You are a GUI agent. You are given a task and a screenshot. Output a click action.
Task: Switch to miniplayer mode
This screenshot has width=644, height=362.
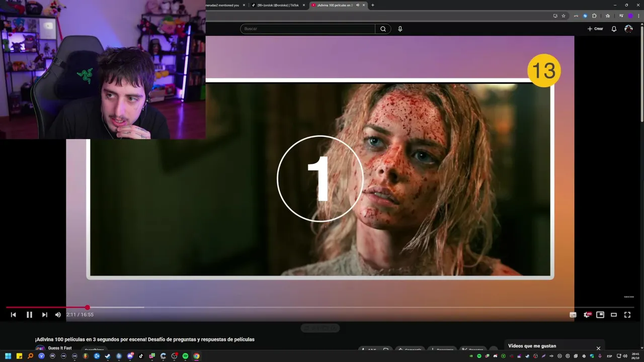(x=600, y=315)
